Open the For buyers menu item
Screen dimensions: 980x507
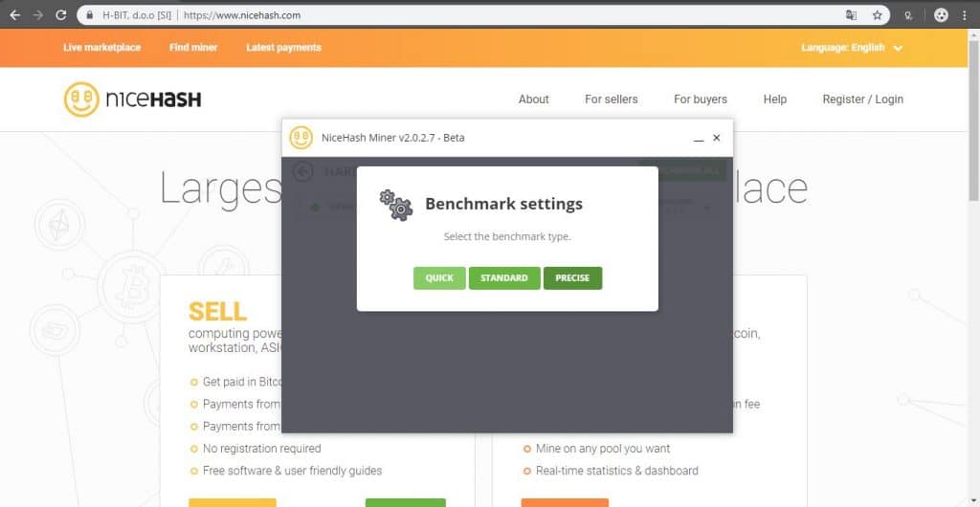click(x=701, y=99)
